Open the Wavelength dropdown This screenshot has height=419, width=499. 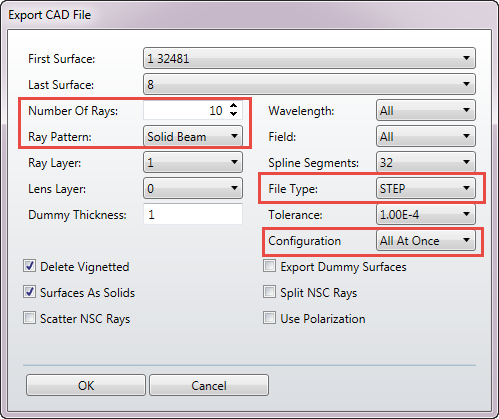coord(426,110)
